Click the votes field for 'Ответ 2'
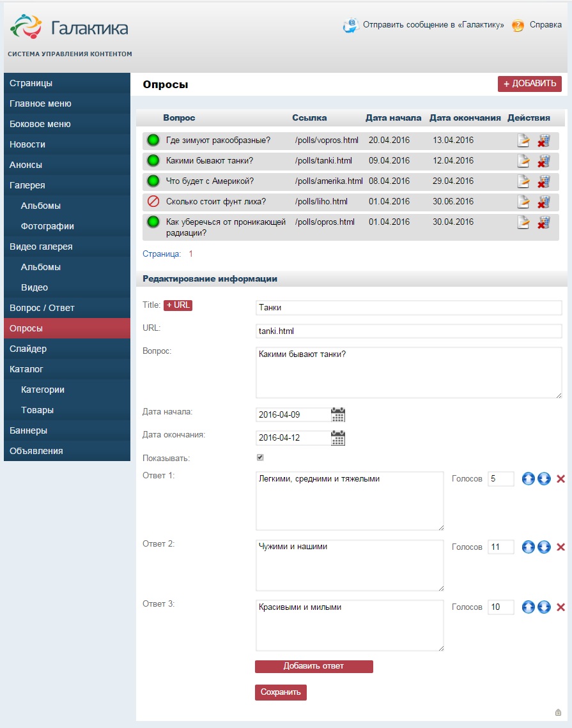 (x=501, y=547)
